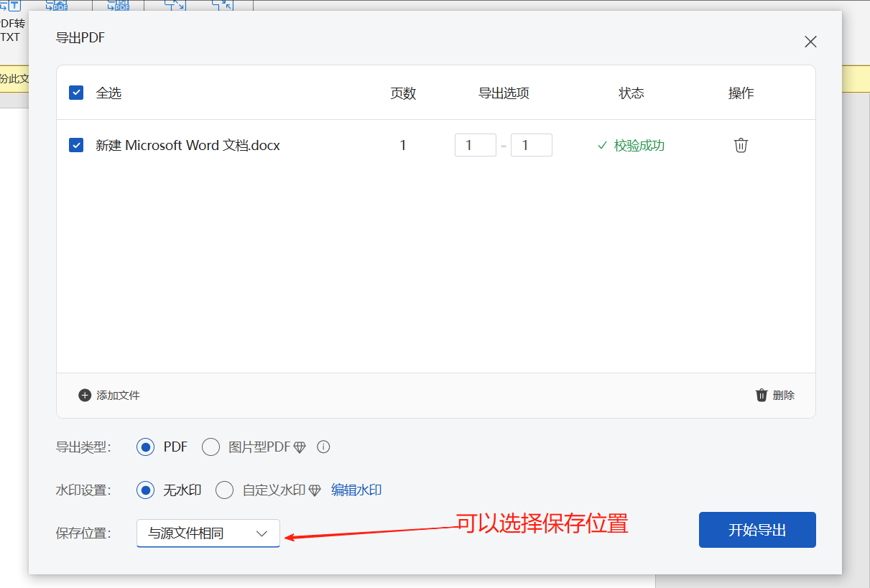Choose the 自定义水印 radio option
The image size is (870, 588).
coord(225,490)
